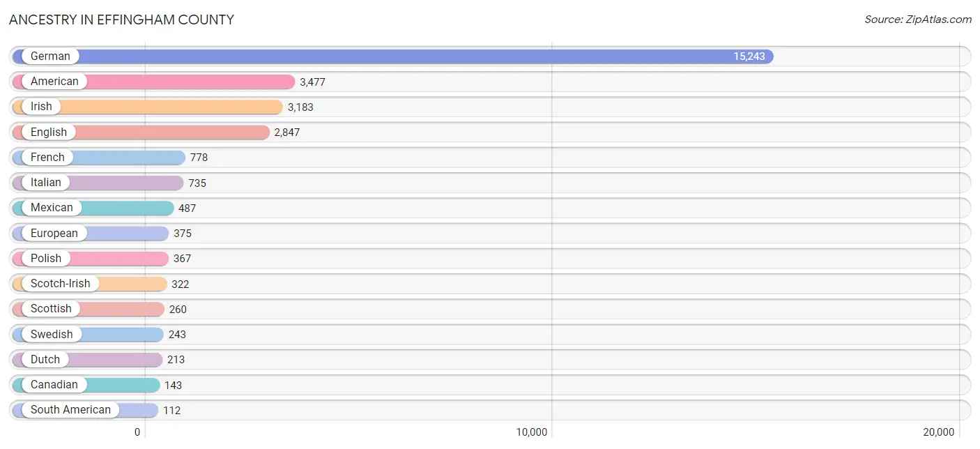Screen dimensions: 980x449
Task: Select the English label pill
Action: [49, 132]
